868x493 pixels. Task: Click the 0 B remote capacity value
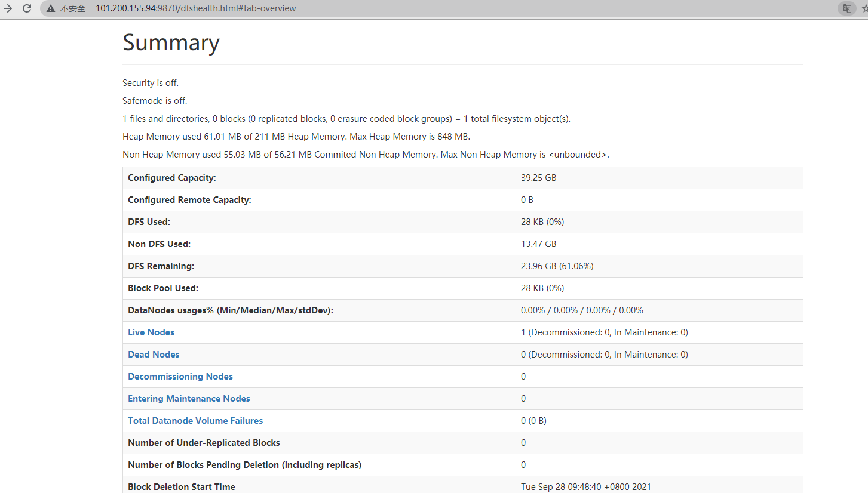(527, 200)
